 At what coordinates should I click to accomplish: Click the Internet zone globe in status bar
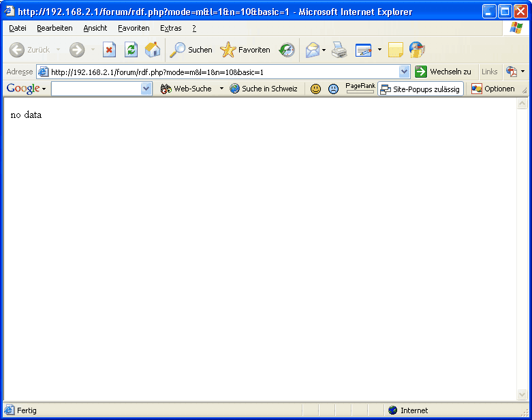pos(392,410)
